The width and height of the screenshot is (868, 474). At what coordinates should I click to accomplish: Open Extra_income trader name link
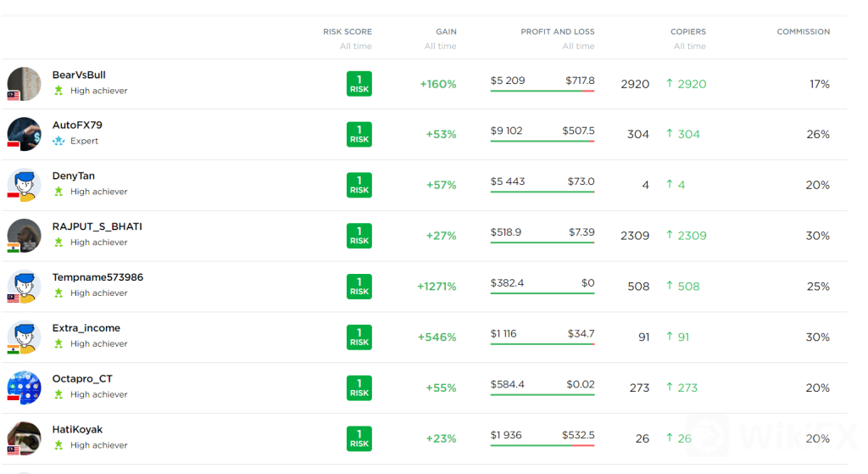coord(86,328)
